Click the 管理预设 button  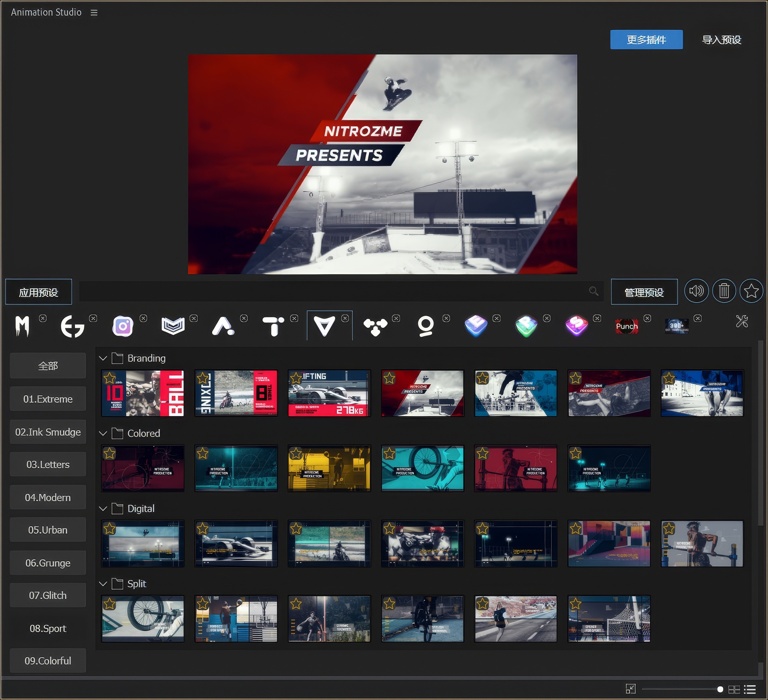click(644, 292)
